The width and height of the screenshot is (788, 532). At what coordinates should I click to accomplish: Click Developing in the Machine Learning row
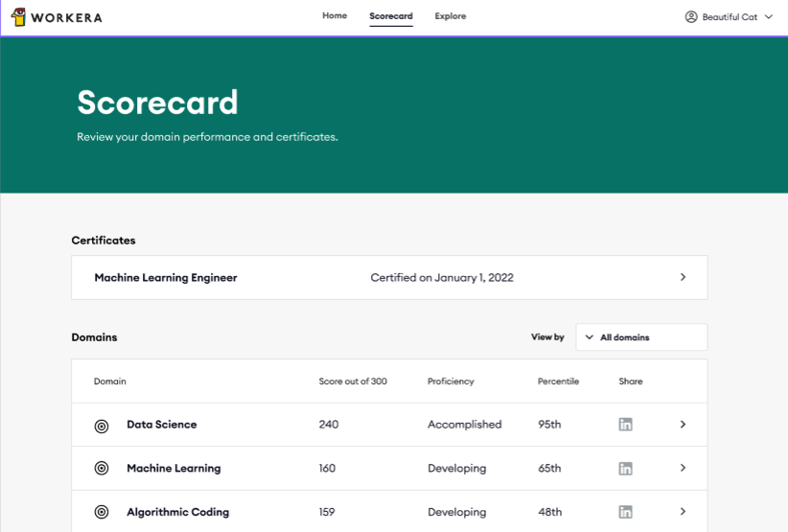[x=457, y=468]
